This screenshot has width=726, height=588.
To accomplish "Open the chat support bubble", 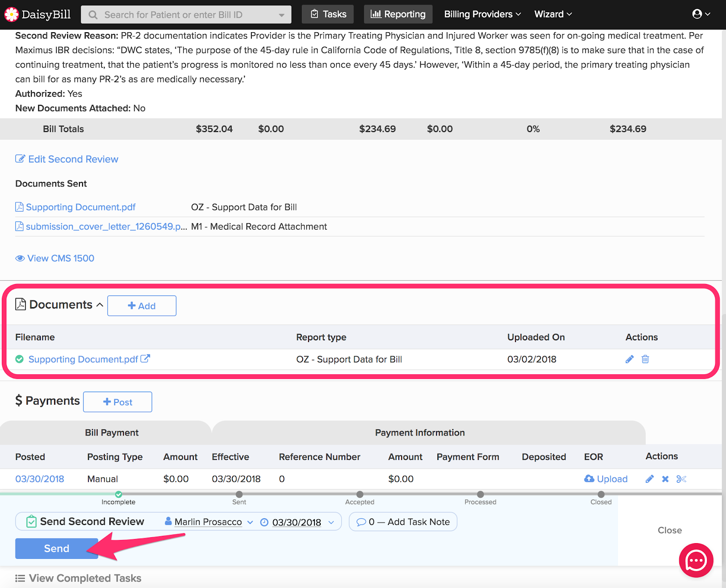I will click(696, 560).
